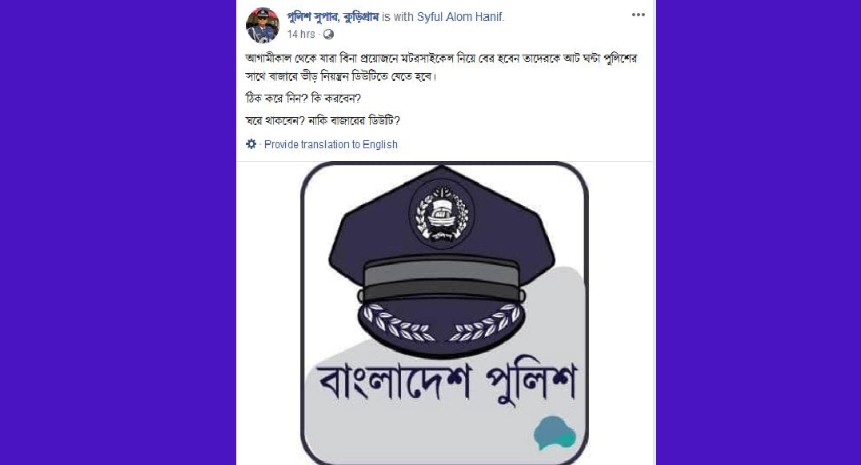861x465 pixels.
Task: Click the line ঘরে থাকবেন? নাকি বাজারের ডিউটি?
Action: (323, 121)
